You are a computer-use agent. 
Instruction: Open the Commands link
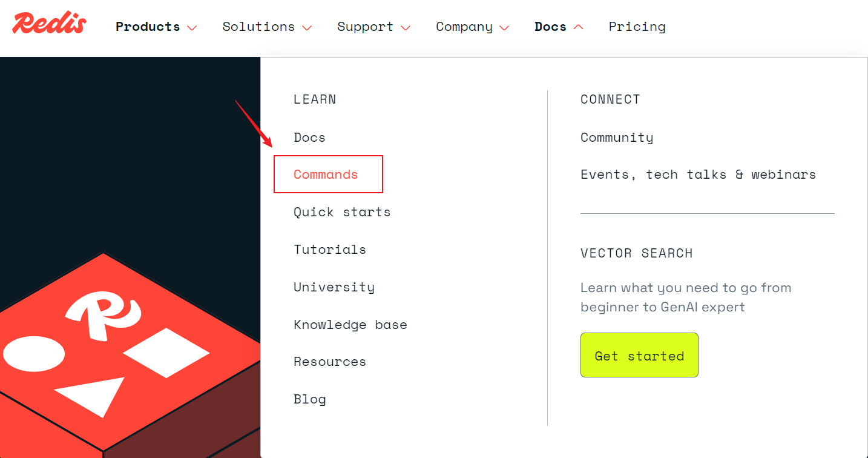click(x=326, y=174)
